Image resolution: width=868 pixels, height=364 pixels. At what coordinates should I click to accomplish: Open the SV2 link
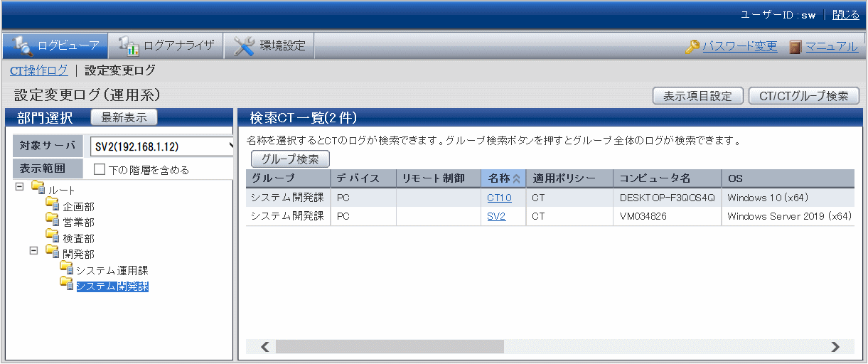coord(496,216)
